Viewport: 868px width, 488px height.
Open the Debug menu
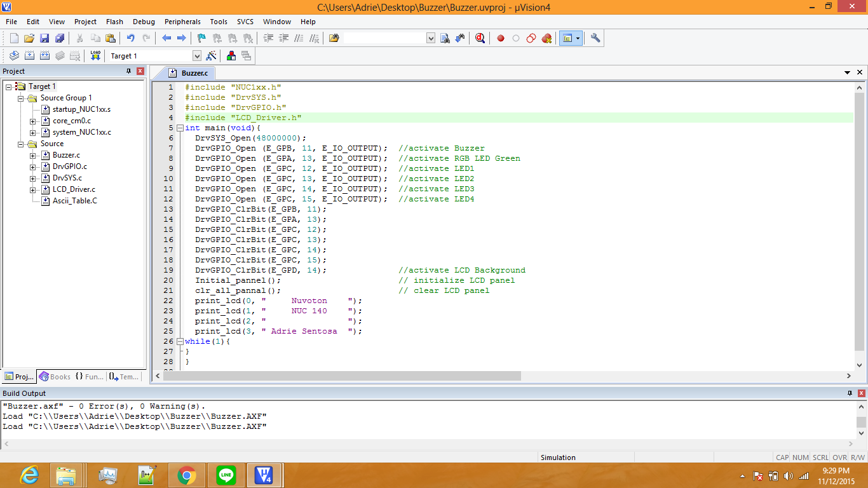coord(144,22)
